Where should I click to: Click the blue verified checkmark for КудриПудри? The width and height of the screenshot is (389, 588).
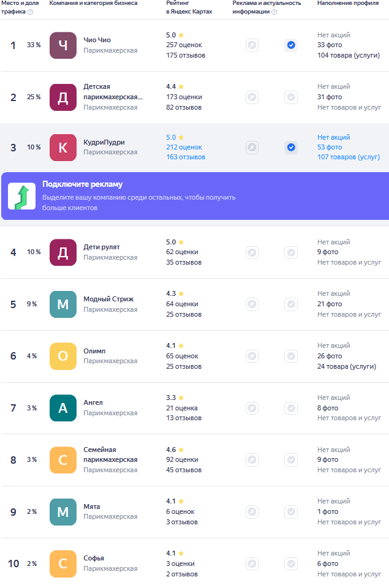tap(291, 148)
